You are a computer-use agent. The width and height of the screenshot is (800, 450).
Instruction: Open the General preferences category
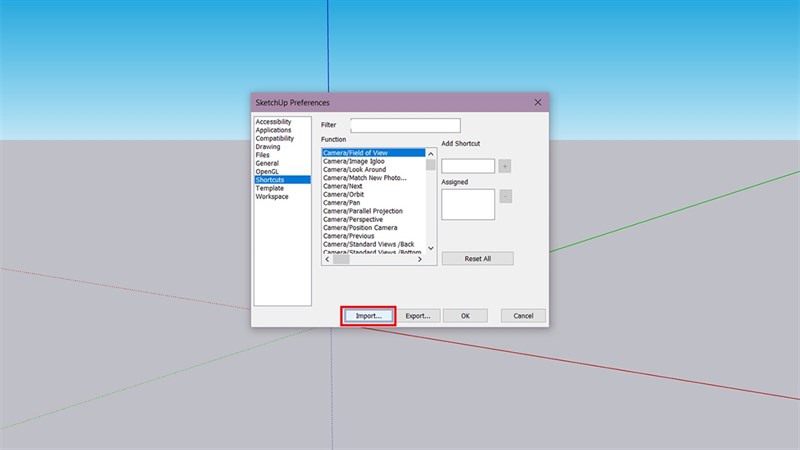[x=267, y=163]
